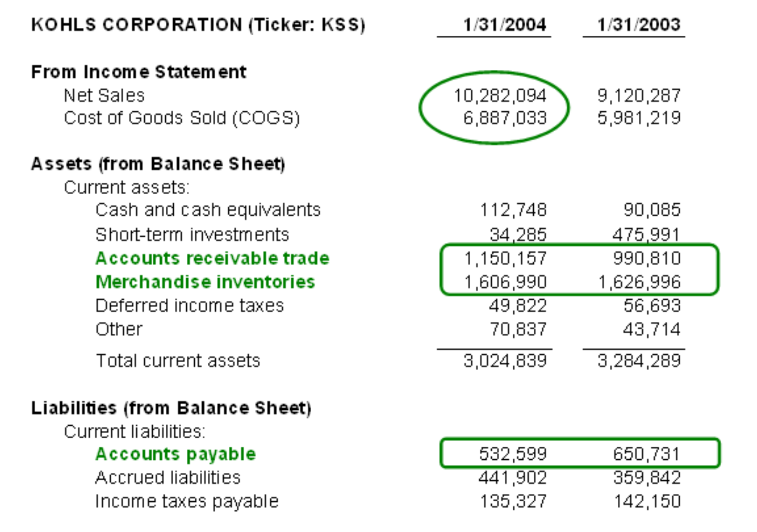Viewport: 757px width, 532px height.
Task: Click the 2004 COGS value 6,887,033
Action: point(505,118)
